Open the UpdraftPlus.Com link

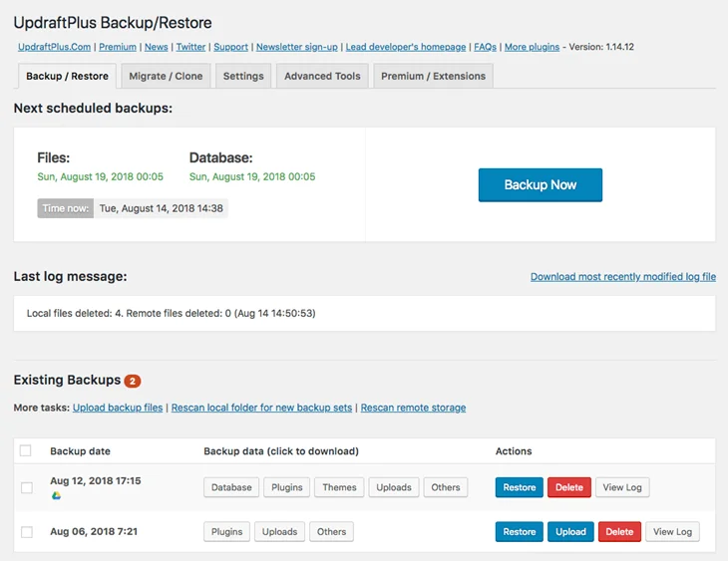54,47
